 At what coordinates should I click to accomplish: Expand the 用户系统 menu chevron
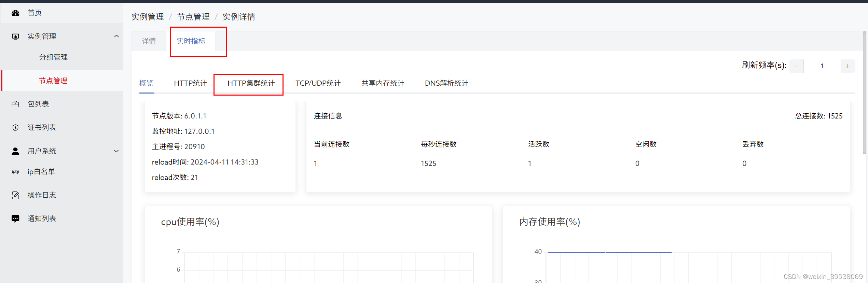116,151
